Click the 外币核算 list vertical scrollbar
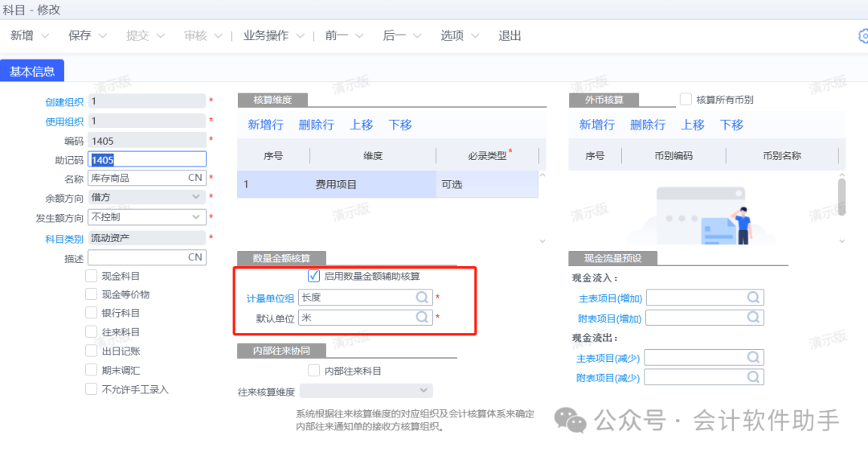 click(841, 197)
